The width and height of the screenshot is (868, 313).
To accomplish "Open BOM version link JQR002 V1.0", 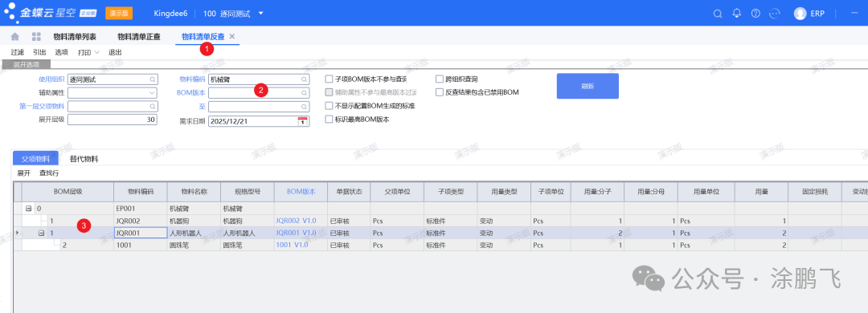I will 296,220.
